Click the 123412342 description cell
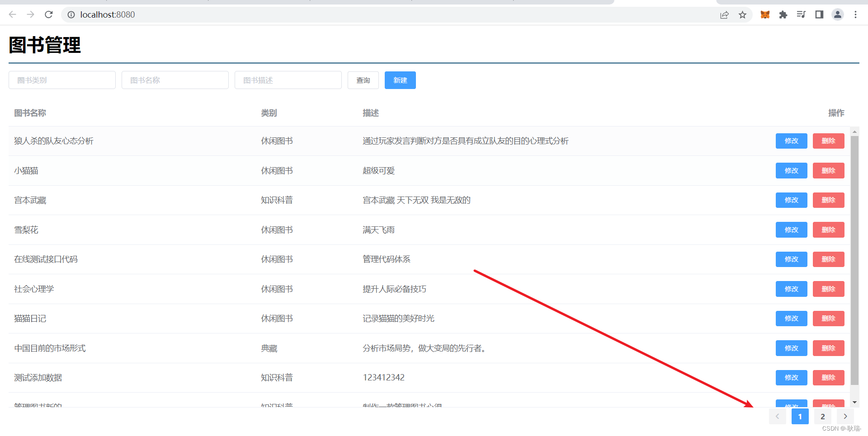The width and height of the screenshot is (868, 436). [383, 378]
